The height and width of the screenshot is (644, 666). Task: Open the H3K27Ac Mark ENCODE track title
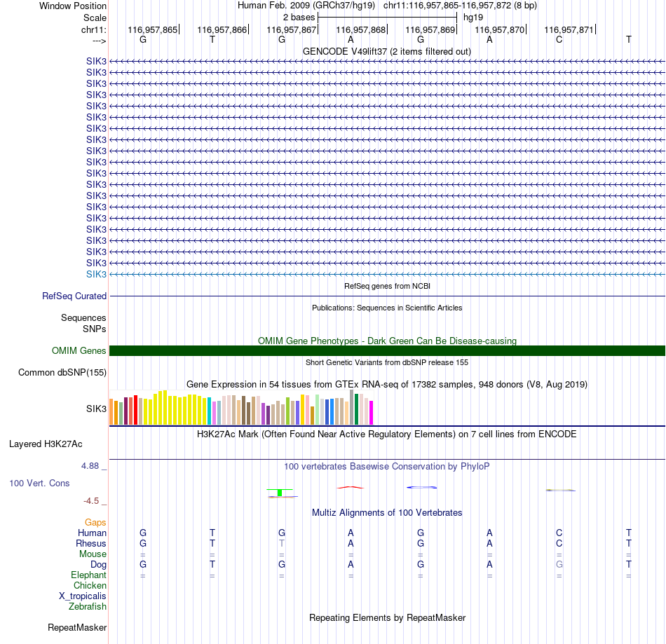387,434
